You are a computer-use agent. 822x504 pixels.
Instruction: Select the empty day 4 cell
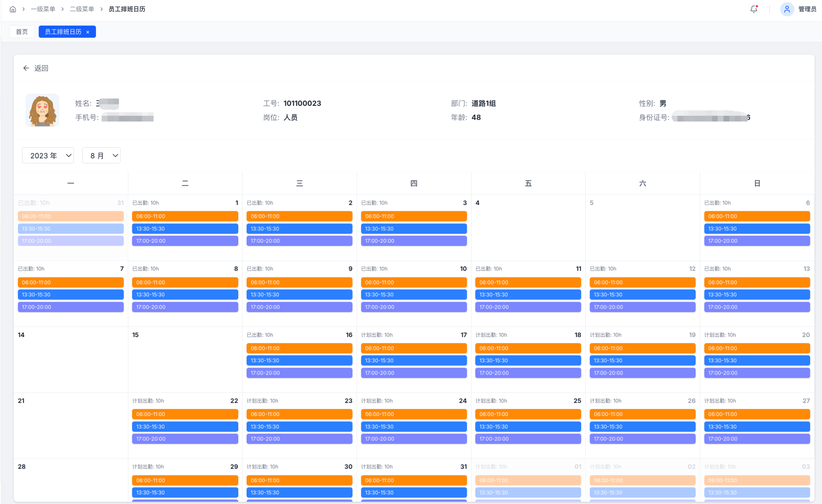[528, 228]
